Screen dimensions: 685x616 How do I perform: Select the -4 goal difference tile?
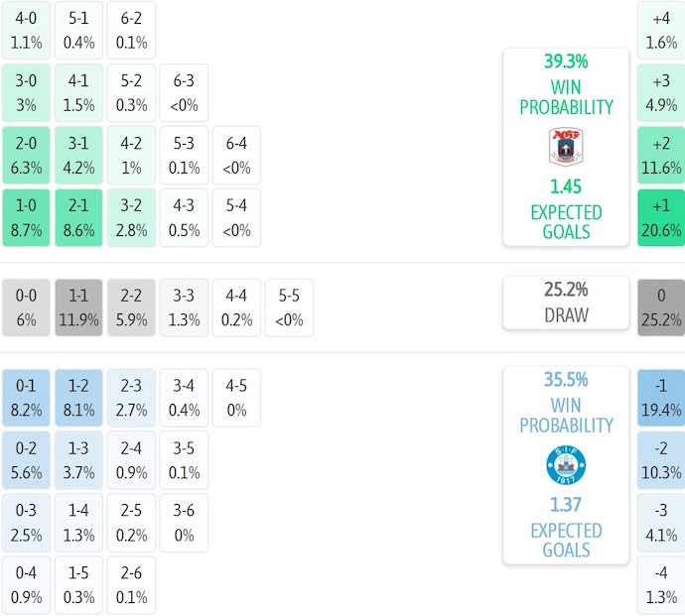coord(661,585)
